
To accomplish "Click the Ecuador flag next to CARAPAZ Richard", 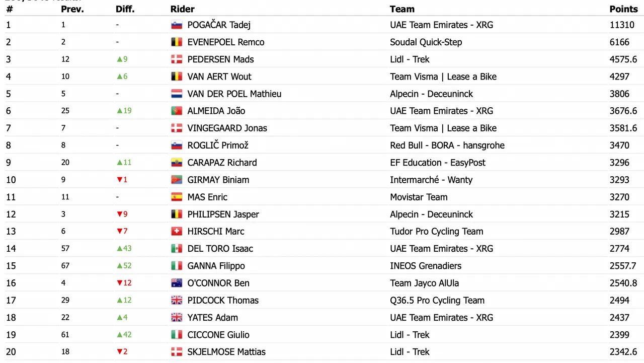I will 176,163.
